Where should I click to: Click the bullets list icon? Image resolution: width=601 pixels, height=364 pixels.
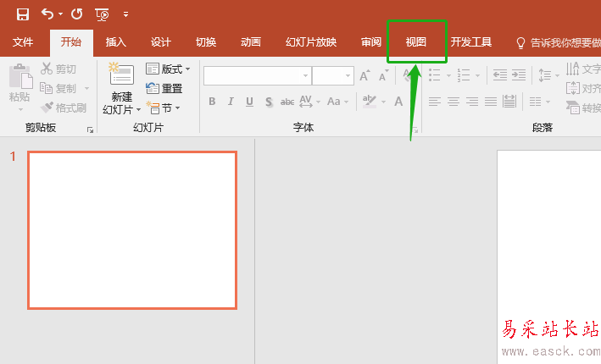coord(434,75)
